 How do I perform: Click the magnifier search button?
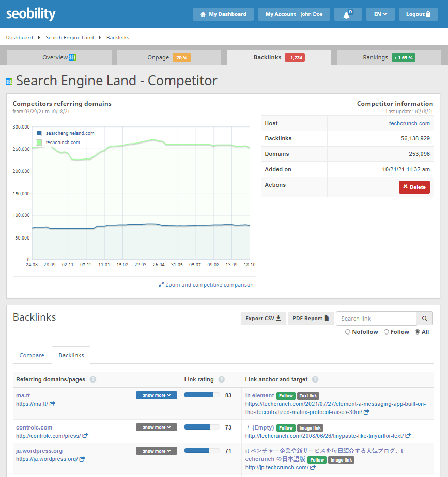(425, 319)
